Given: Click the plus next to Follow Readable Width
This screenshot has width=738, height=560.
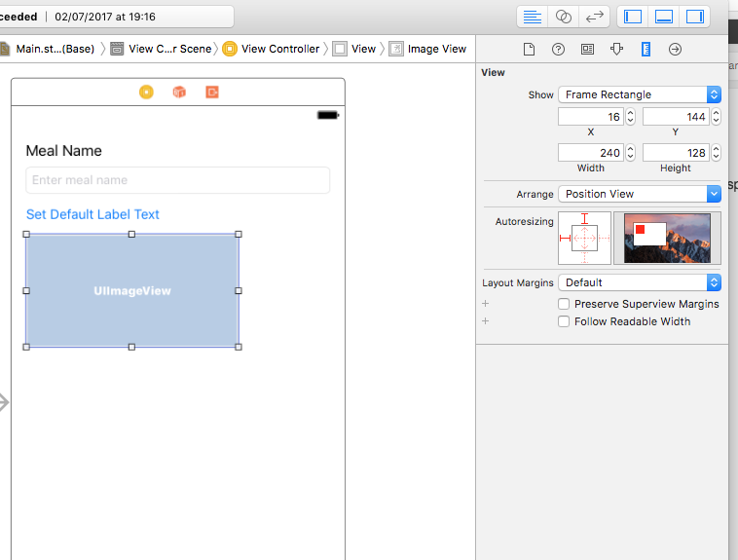Looking at the screenshot, I should point(485,321).
